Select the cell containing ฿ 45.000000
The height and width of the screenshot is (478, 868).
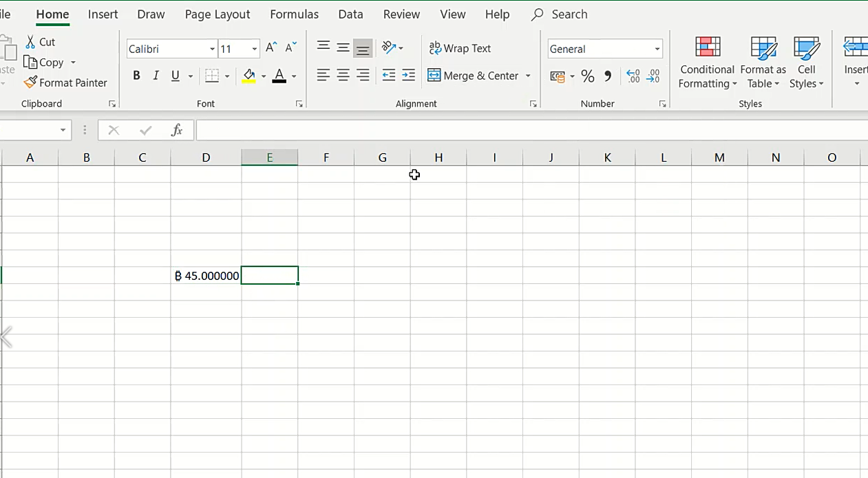tap(206, 276)
